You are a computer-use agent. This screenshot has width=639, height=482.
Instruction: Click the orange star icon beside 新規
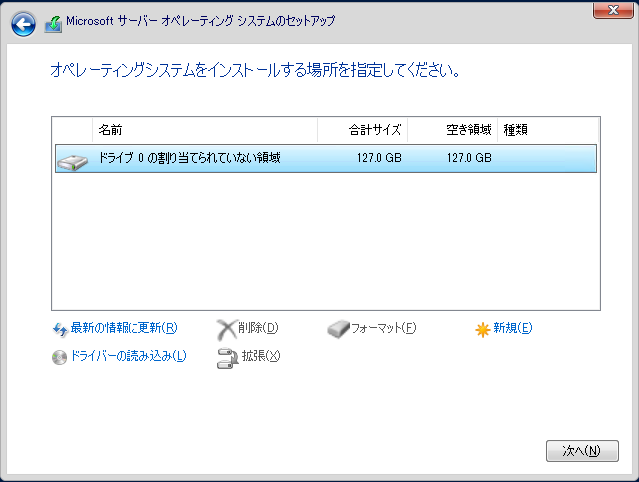pos(483,329)
